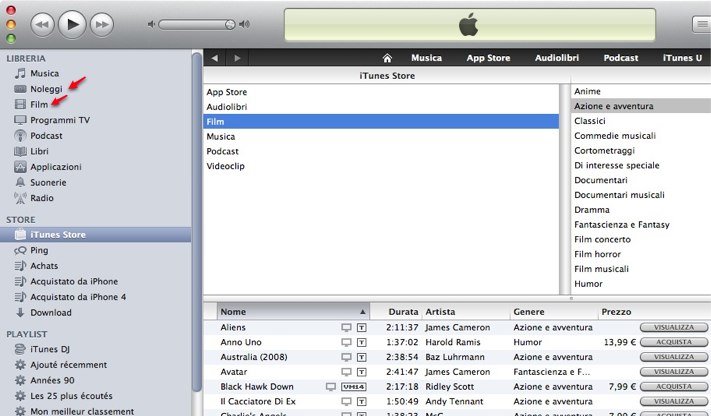Open Noleggi rentals in sidebar
711x416 pixels.
46,89
